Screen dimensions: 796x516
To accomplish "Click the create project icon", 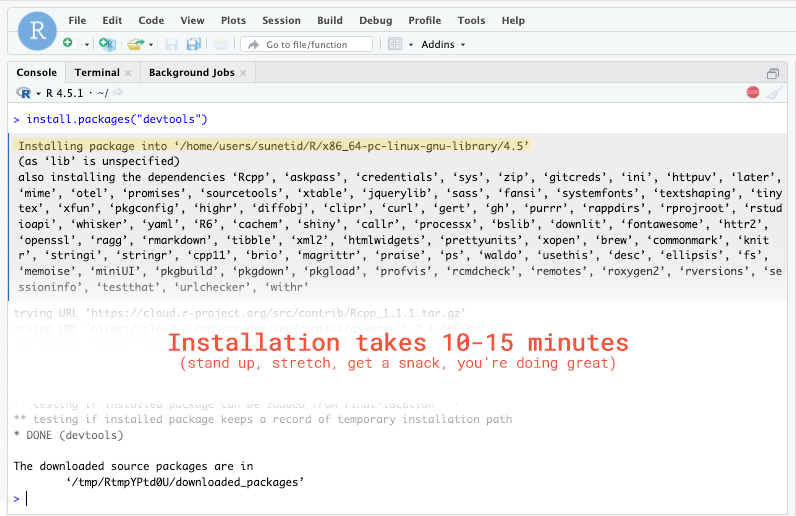I will point(107,44).
